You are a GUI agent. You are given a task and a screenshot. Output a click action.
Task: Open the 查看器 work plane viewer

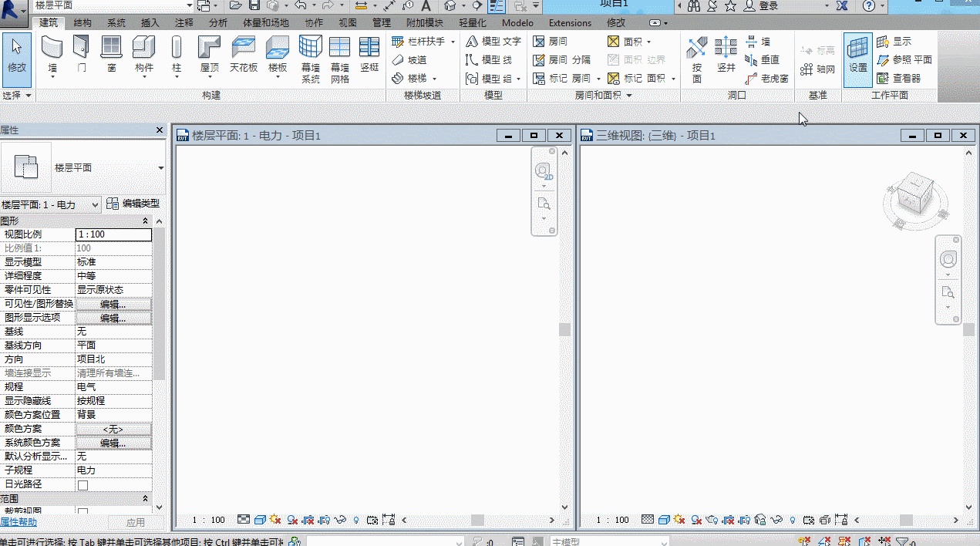[899, 78]
